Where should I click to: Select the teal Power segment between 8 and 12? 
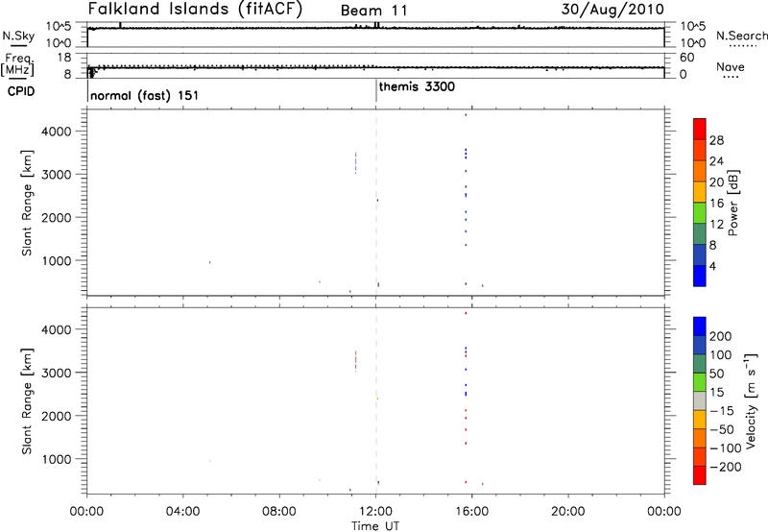(x=700, y=233)
